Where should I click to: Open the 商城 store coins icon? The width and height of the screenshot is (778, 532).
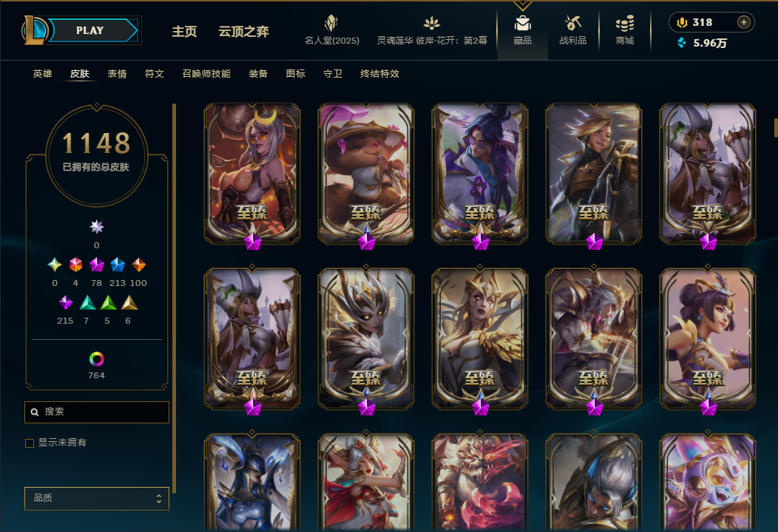click(625, 24)
